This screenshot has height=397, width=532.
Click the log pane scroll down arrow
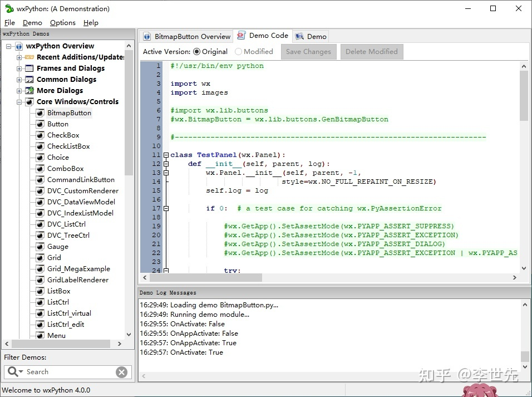click(525, 367)
